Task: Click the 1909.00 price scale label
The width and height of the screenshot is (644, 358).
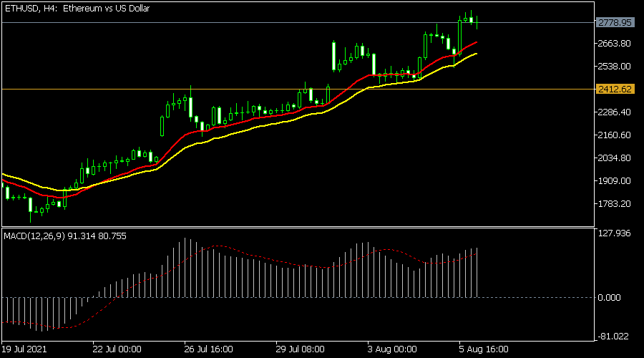Action: click(615, 181)
